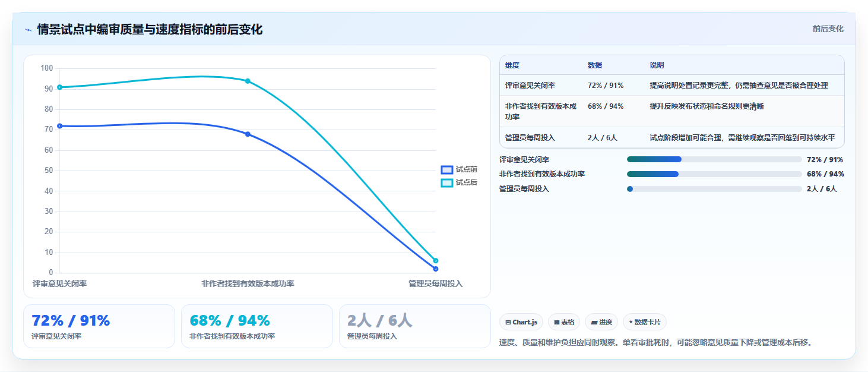
Task: Click the 2人 / 6人 table cell
Action: coord(603,138)
